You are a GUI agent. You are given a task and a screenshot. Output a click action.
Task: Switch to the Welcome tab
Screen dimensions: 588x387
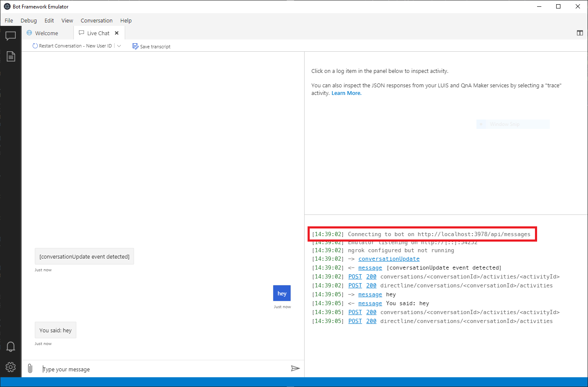click(48, 33)
